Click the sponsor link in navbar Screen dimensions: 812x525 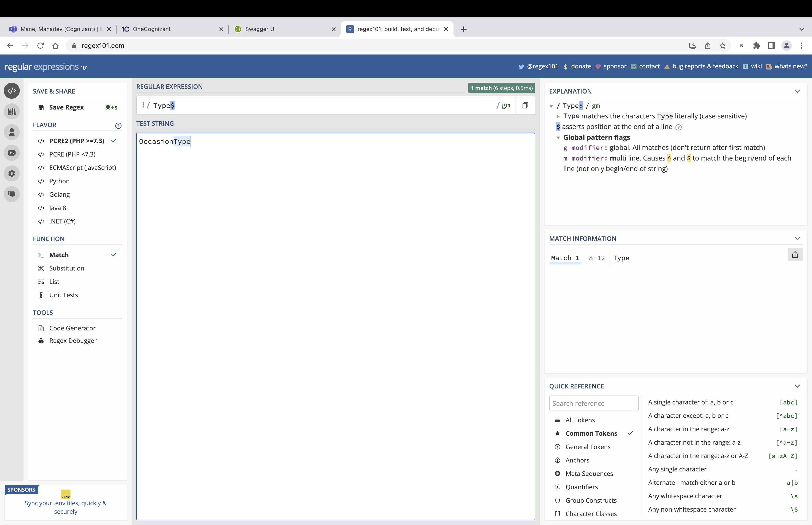click(614, 66)
